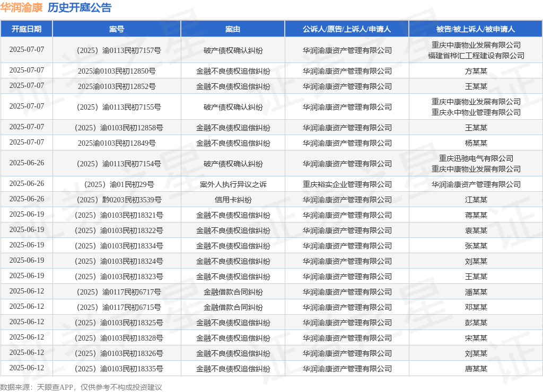
Task: Click defendant 邓某某
Action: click(x=476, y=307)
